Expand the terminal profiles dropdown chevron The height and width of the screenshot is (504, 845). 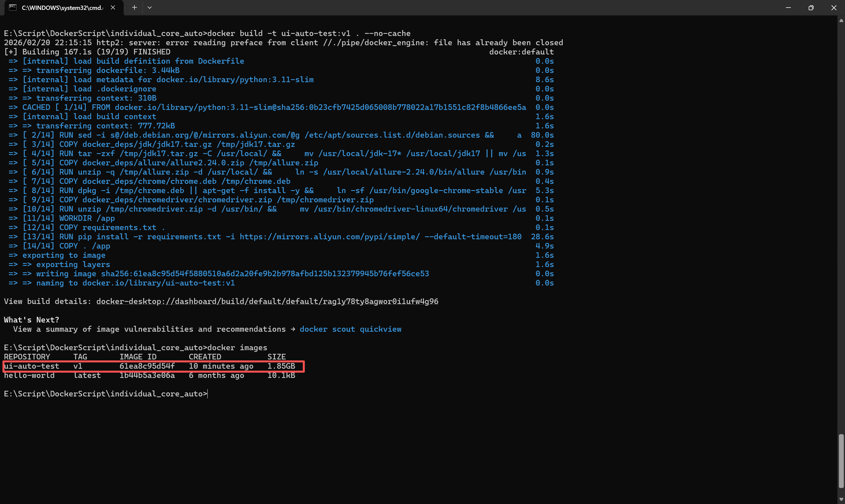coord(150,8)
